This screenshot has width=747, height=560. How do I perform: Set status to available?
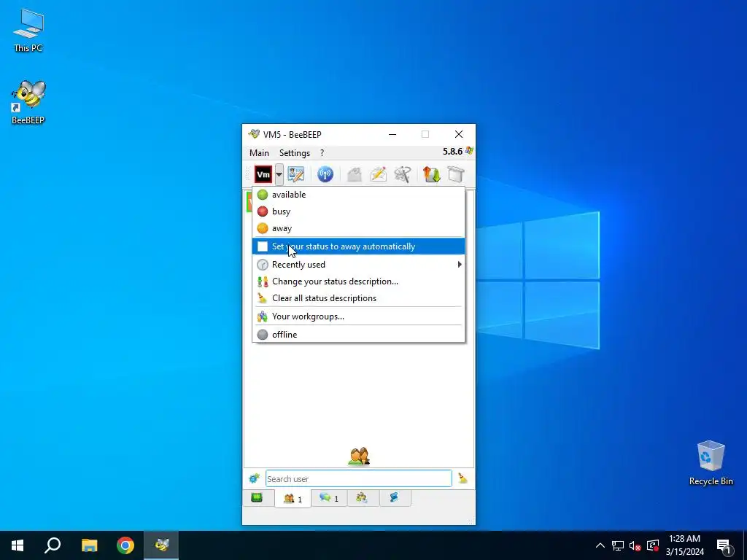pyautogui.click(x=358, y=194)
